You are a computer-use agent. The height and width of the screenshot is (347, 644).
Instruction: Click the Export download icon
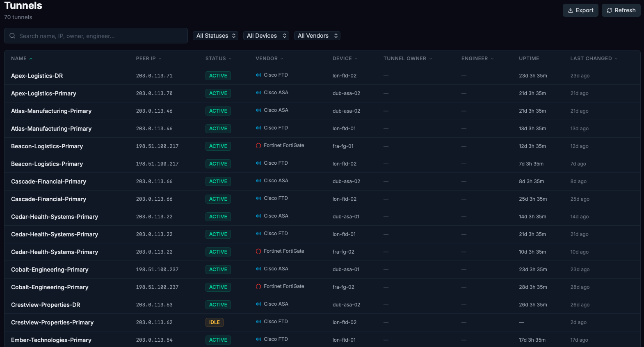pos(571,10)
